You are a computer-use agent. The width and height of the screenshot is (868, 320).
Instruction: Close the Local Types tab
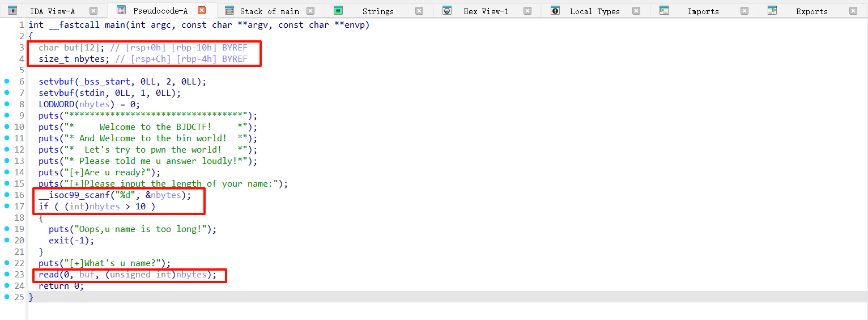click(636, 11)
